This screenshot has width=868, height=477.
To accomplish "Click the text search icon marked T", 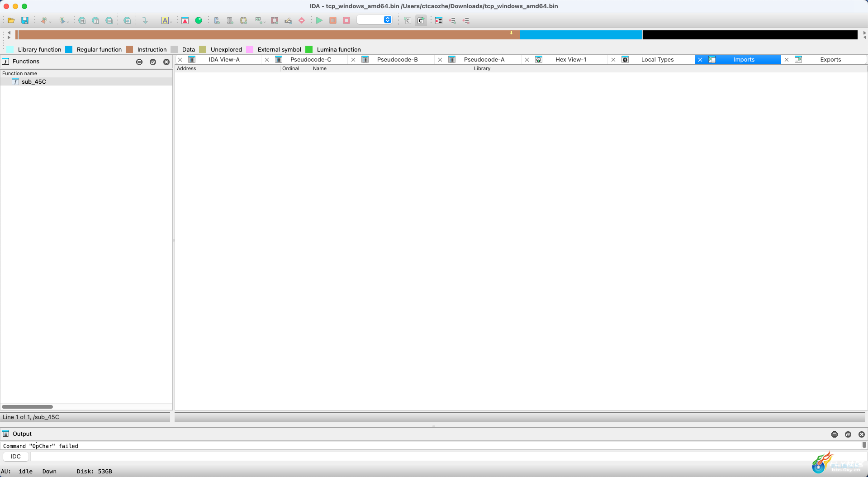I will 95,20.
